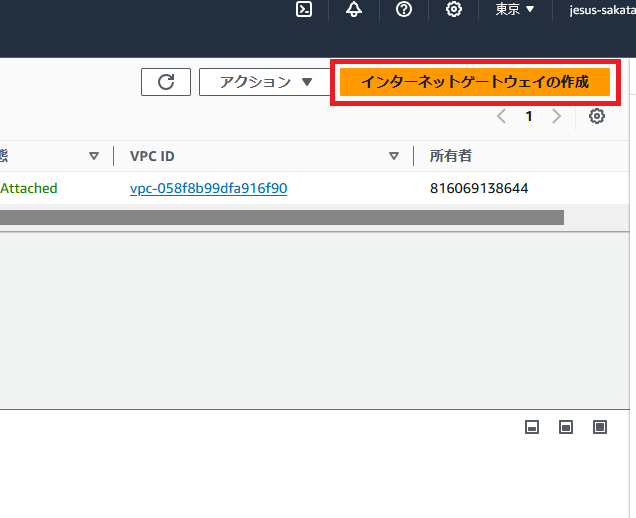The image size is (636, 518).
Task: Expand details panel to full height
Action: point(600,427)
